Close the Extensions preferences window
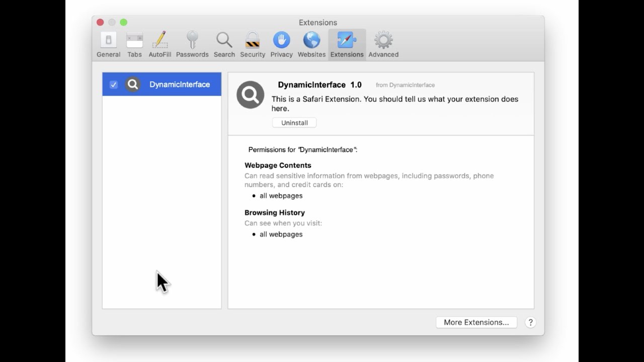This screenshot has width=644, height=362. (100, 22)
